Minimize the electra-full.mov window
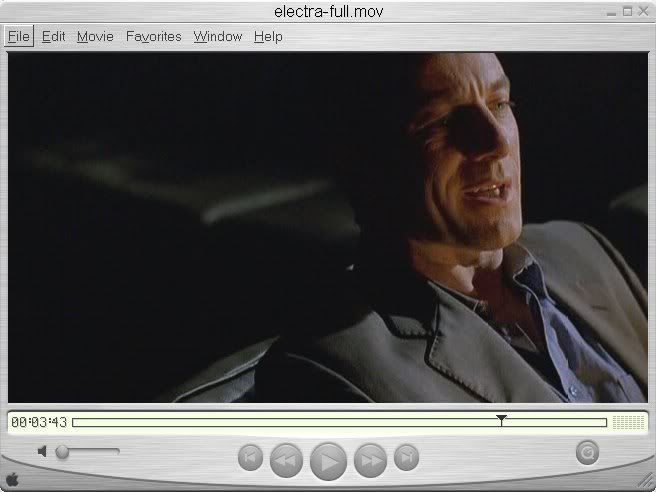The image size is (656, 492). 611,12
